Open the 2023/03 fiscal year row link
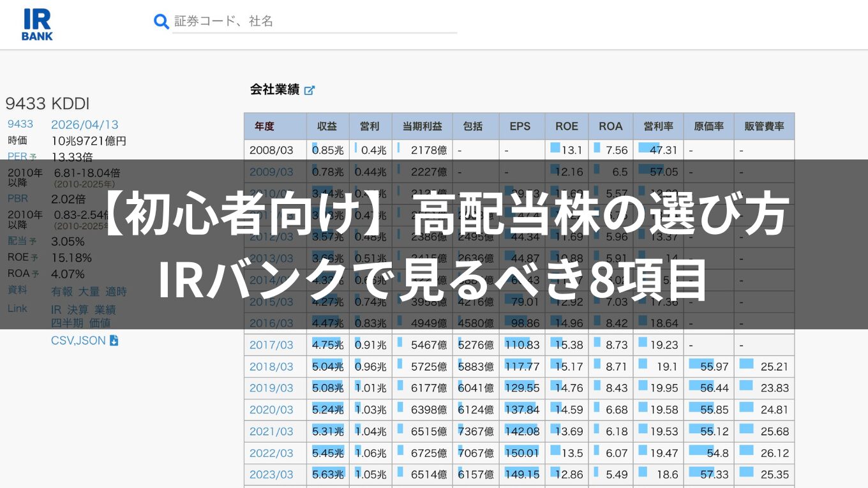The height and width of the screenshot is (488, 868). click(x=271, y=474)
